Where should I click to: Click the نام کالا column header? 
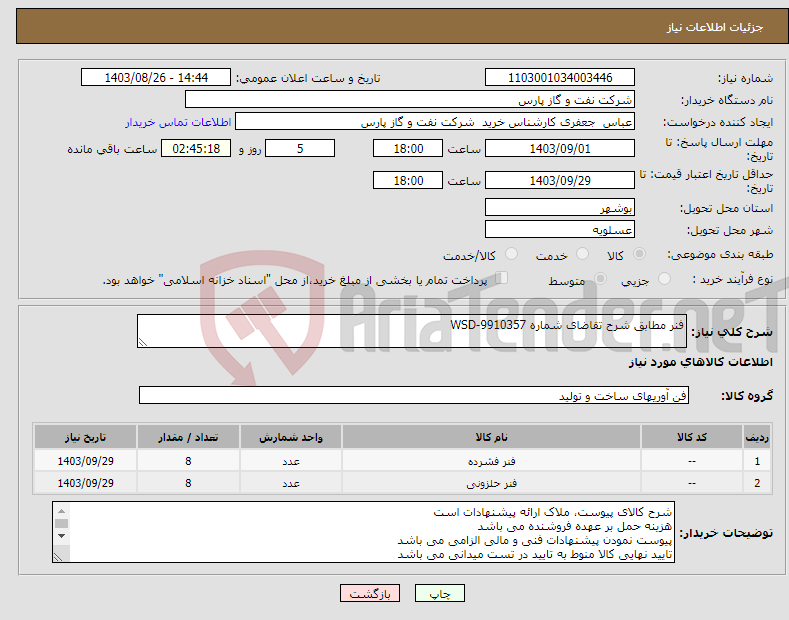(x=492, y=437)
